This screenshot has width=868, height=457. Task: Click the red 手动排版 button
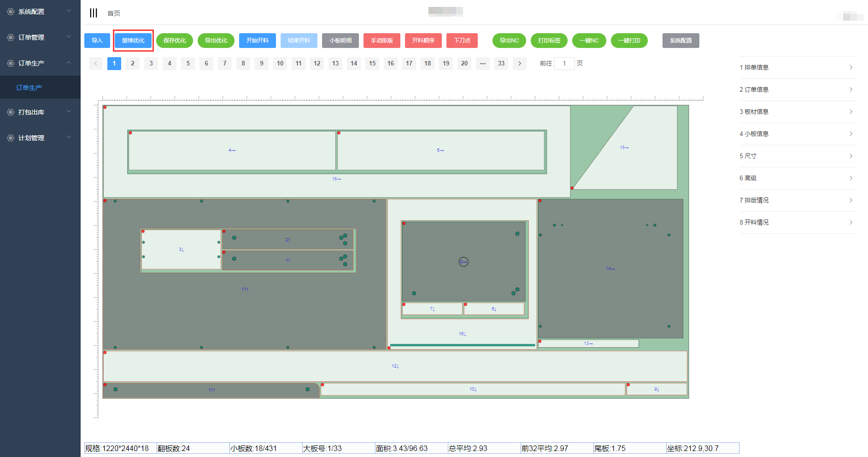[x=381, y=41]
